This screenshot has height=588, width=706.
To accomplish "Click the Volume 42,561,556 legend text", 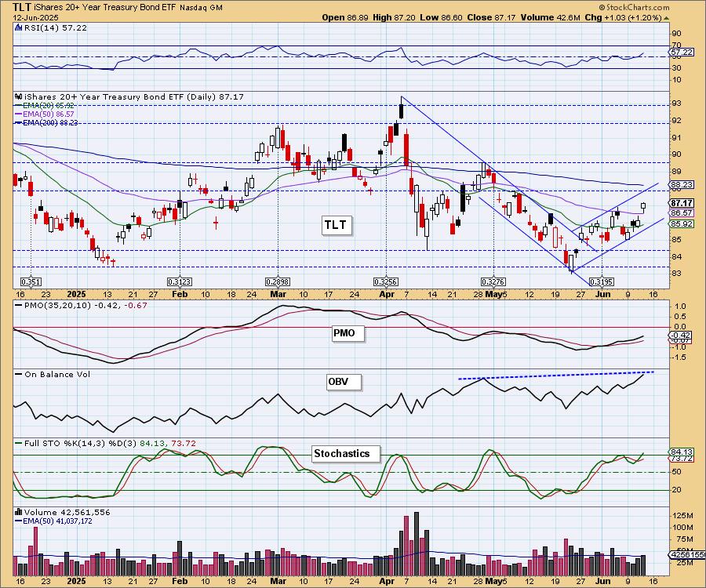I will (67, 513).
